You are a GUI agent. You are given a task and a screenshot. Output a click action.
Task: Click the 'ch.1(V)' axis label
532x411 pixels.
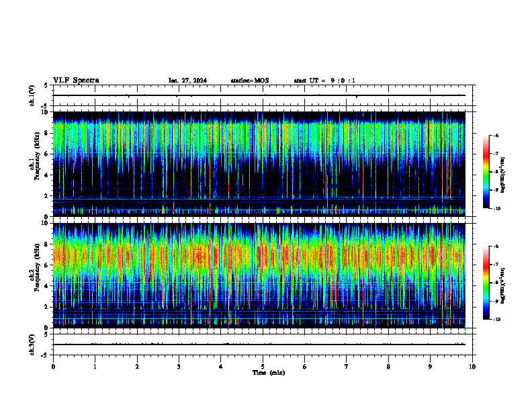[32, 95]
